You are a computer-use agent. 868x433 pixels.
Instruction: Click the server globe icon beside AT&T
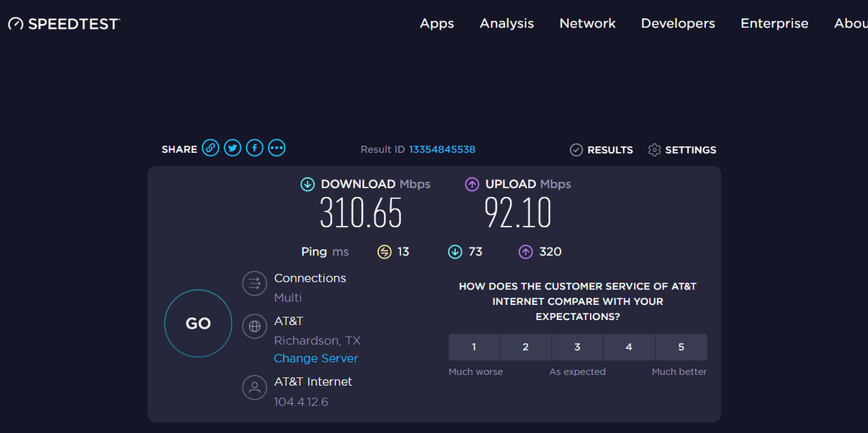pyautogui.click(x=255, y=327)
